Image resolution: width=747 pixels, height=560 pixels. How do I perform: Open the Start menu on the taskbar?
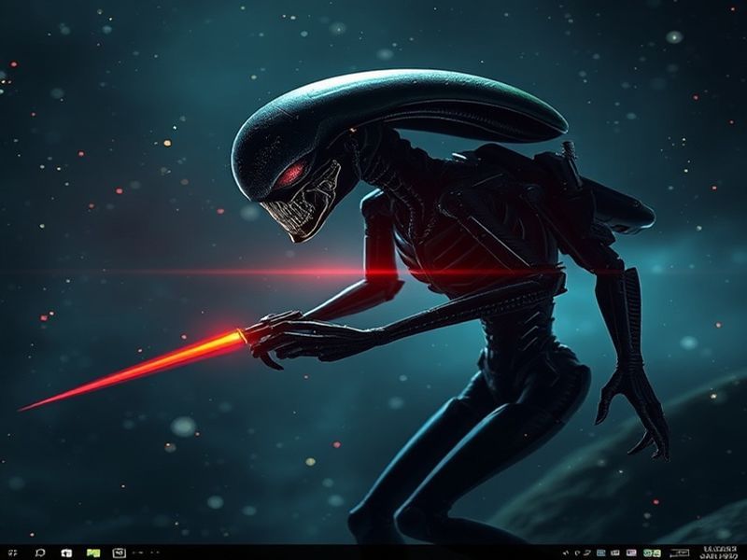pyautogui.click(x=13, y=553)
